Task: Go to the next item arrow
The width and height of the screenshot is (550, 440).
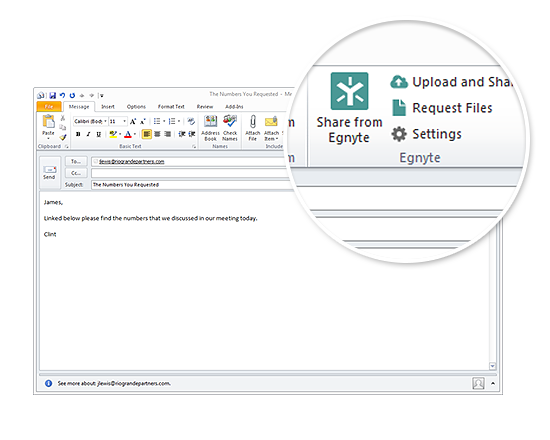Action: coord(91,95)
